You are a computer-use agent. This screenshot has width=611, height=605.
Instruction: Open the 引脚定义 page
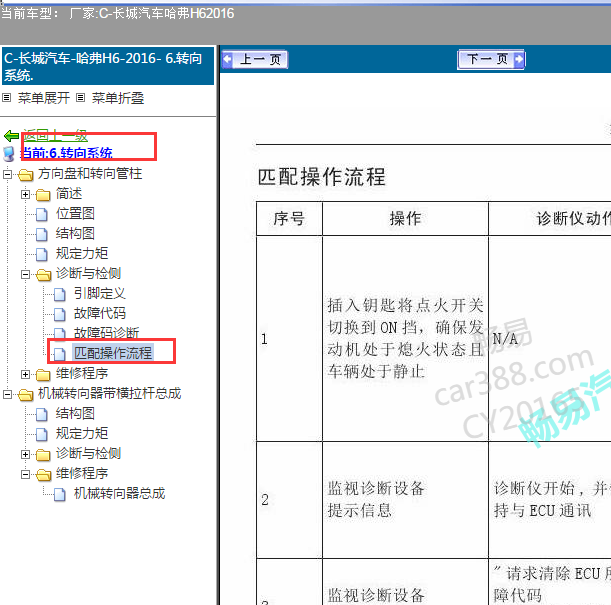click(x=100, y=294)
